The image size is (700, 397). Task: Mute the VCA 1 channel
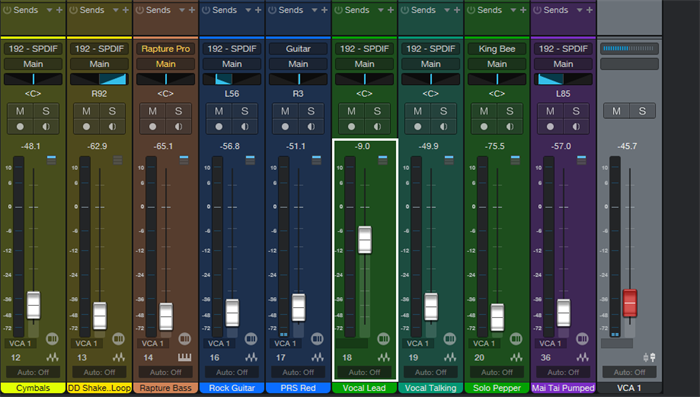[617, 111]
